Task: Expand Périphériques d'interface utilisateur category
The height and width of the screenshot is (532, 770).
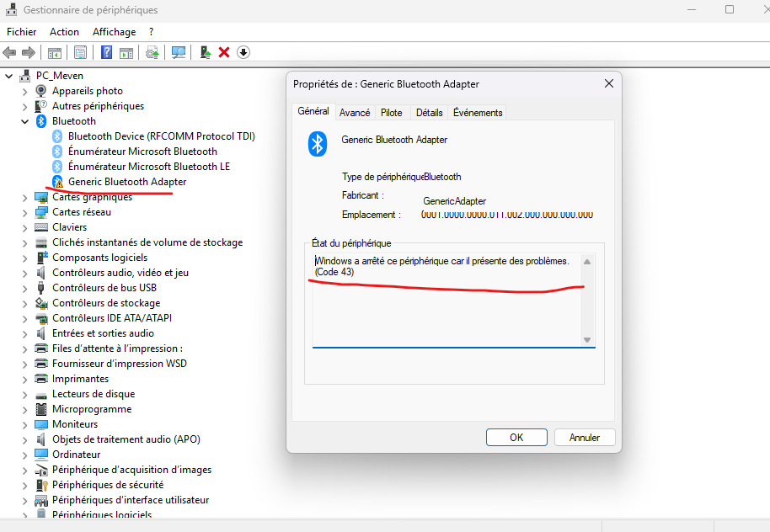Action: click(25, 501)
